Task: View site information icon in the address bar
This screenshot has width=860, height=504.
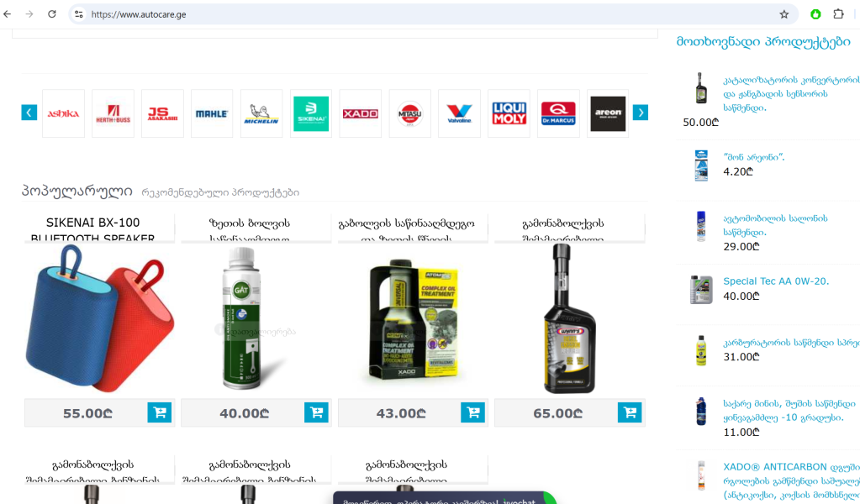Action: click(79, 14)
